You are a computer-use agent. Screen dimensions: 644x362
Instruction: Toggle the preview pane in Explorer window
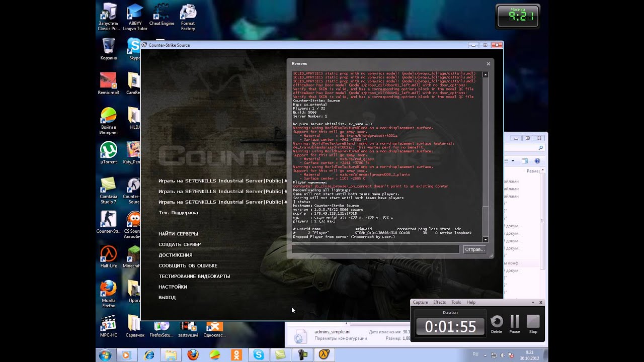pyautogui.click(x=524, y=161)
